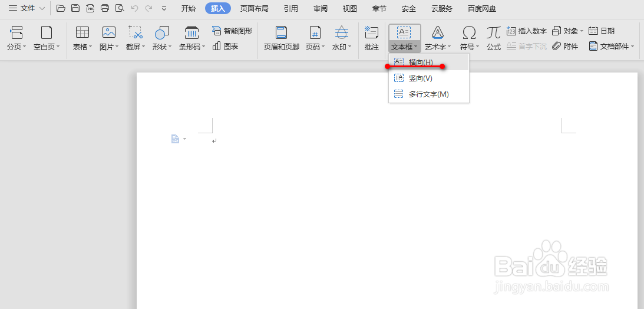The height and width of the screenshot is (309, 644).
Task: Expand the 水印 dropdown arrow
Action: pos(349,47)
